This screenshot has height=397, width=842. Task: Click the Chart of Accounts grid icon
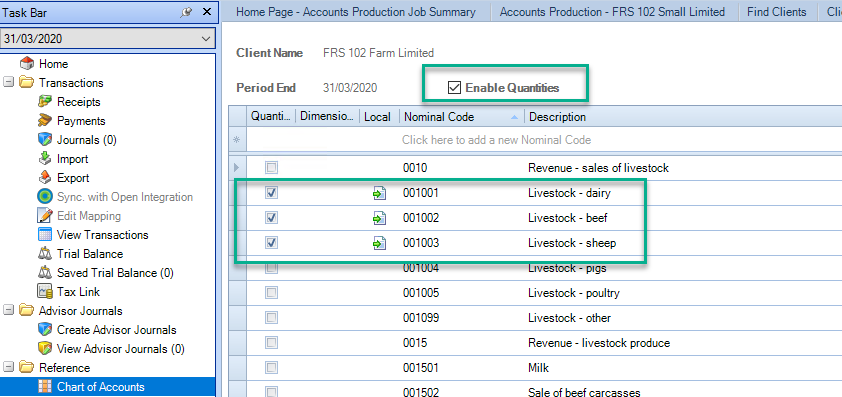[45, 387]
